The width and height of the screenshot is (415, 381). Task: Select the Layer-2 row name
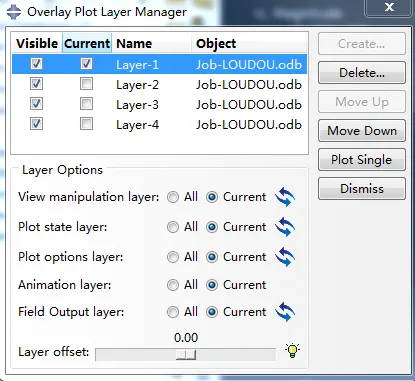coord(137,85)
